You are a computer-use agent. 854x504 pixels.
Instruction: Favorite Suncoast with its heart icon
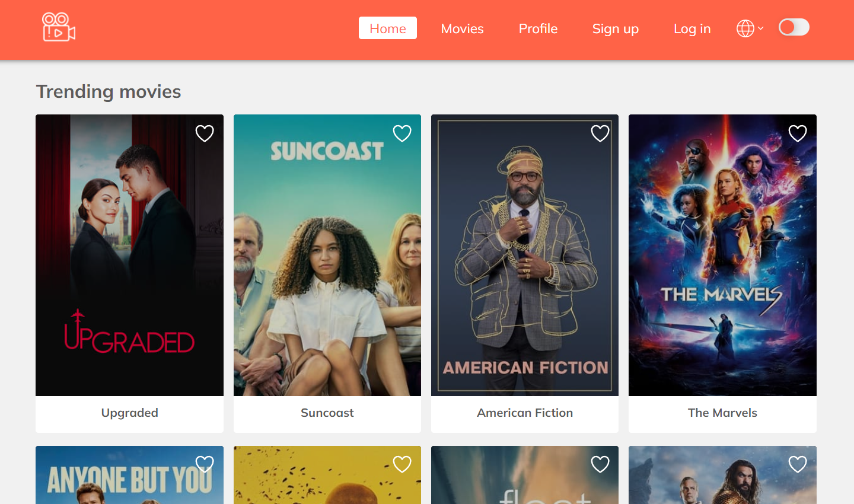(x=402, y=133)
